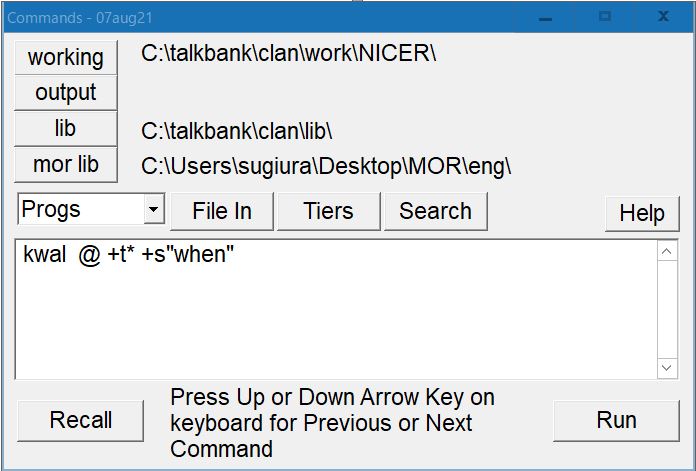Click the command box vertical scrollbar track
The image size is (696, 471).
[x=667, y=310]
